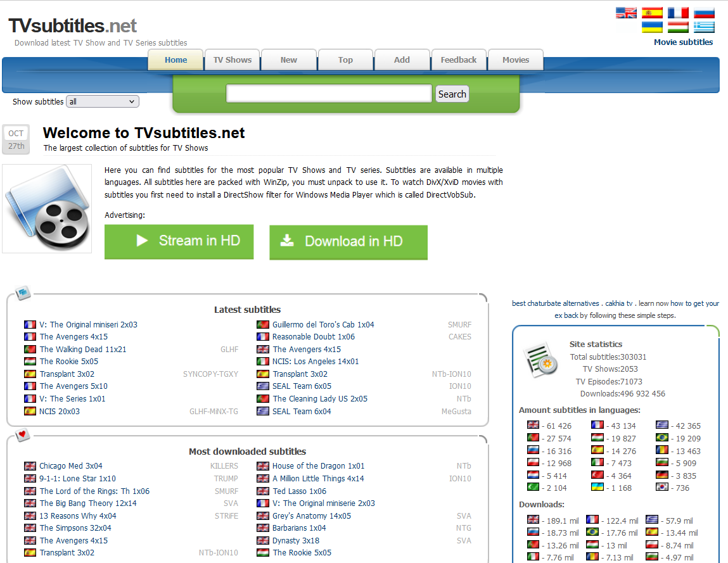This screenshot has height=563, width=728.
Task: Choose the Hungarian flag in header languages
Action: [678, 27]
